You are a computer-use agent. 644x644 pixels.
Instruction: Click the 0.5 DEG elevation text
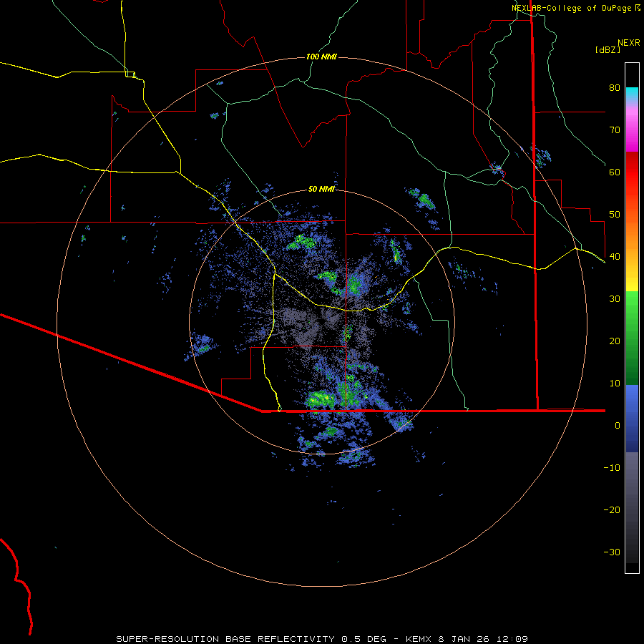click(x=364, y=639)
